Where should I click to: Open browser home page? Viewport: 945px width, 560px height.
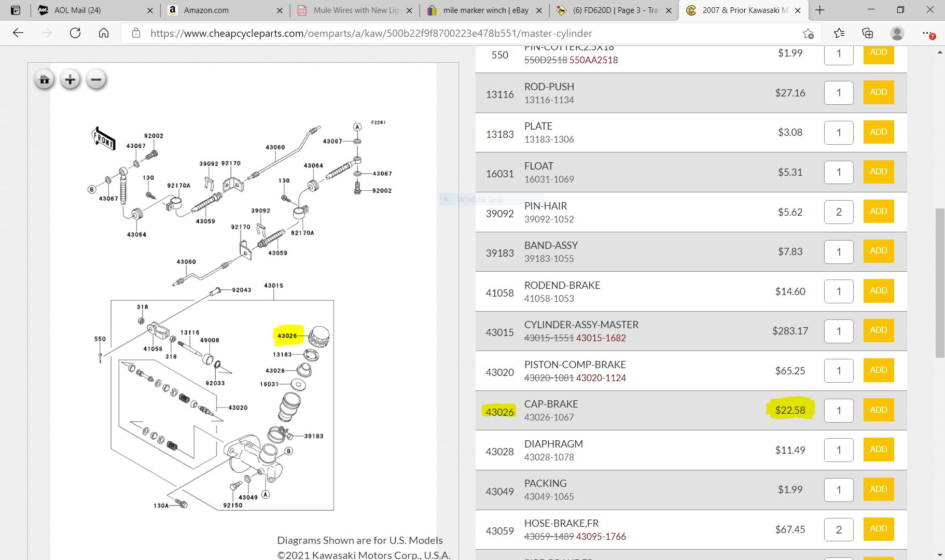pos(104,33)
